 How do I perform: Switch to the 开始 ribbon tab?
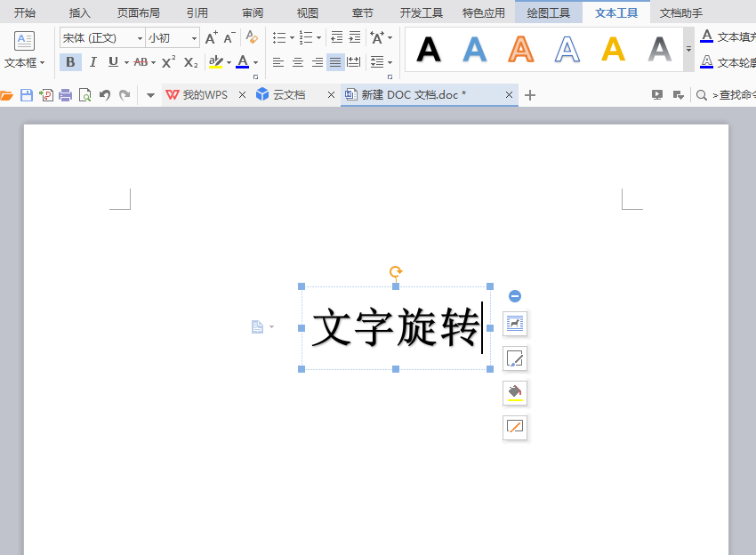(x=25, y=13)
